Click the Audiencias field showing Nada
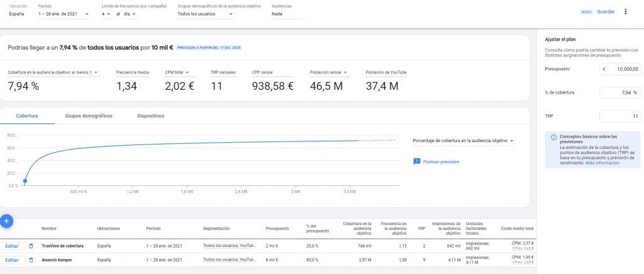This screenshot has height=274, width=644. [287, 14]
